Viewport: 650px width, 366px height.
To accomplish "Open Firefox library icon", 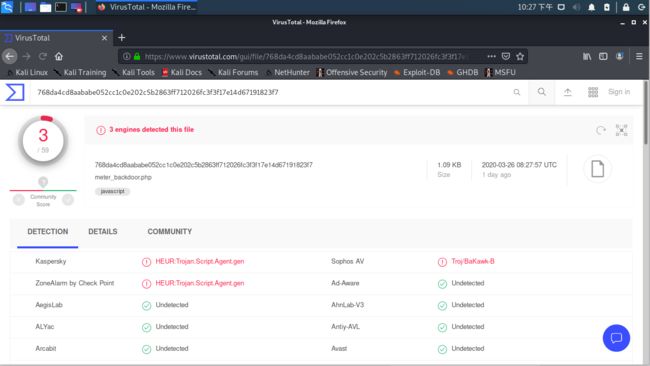I will (587, 56).
